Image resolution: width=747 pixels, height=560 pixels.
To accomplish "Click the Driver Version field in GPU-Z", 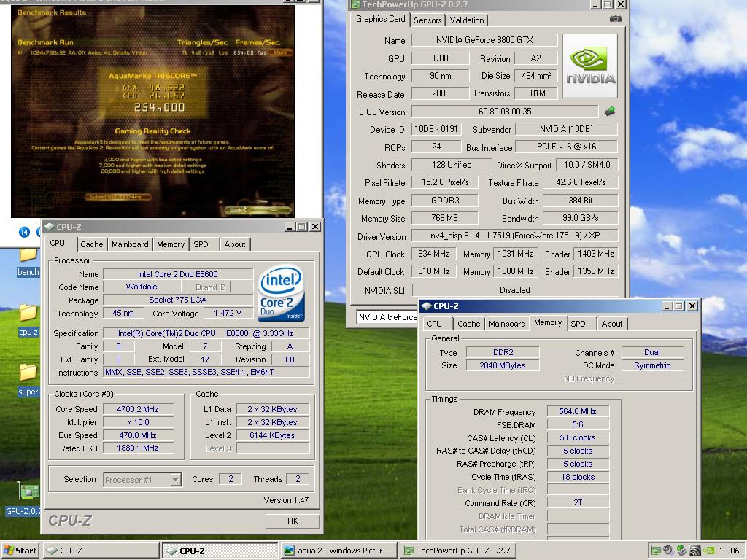I will pos(514,236).
